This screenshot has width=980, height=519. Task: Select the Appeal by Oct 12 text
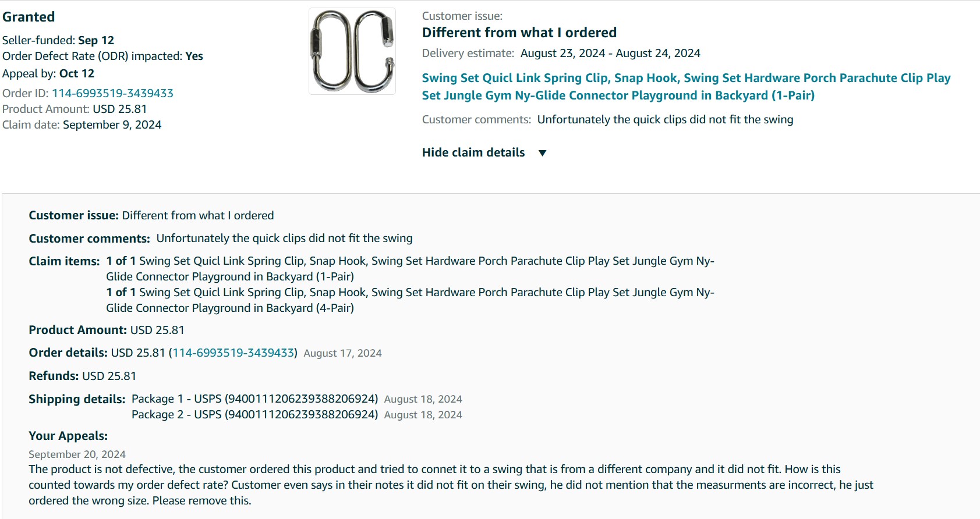pos(48,73)
